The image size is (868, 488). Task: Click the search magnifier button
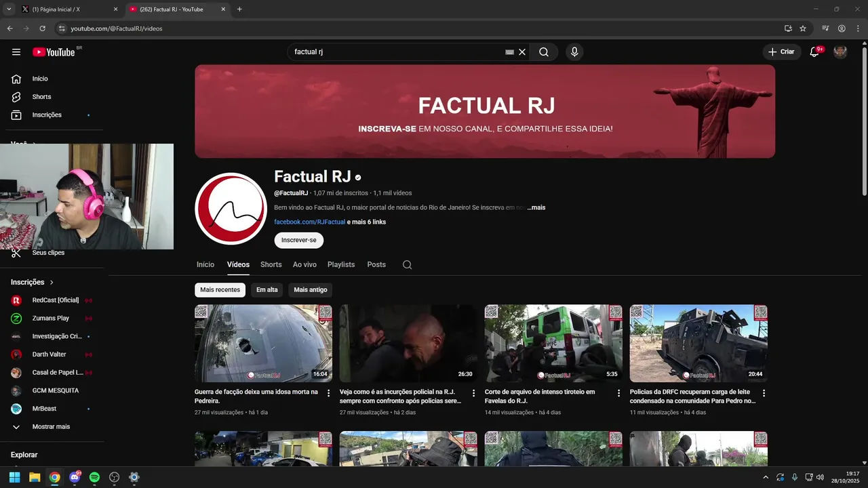tap(544, 52)
